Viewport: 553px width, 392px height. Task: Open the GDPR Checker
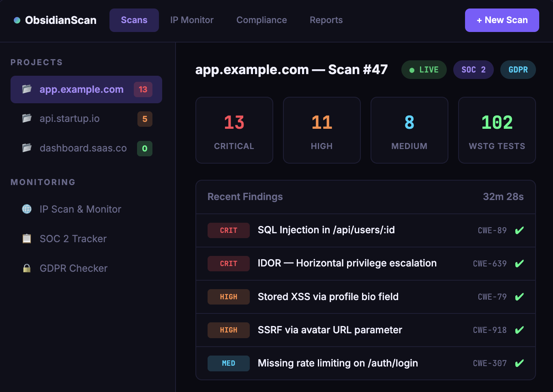[86, 268]
